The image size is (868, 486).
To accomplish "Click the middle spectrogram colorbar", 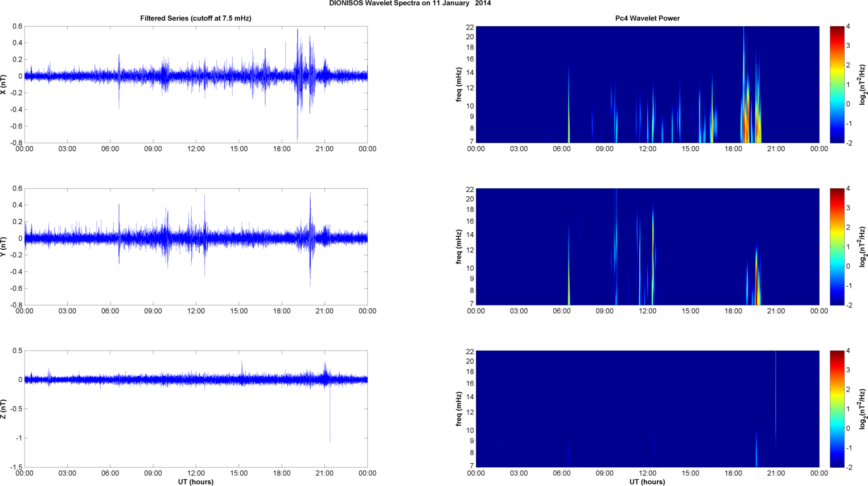I will point(837,246).
